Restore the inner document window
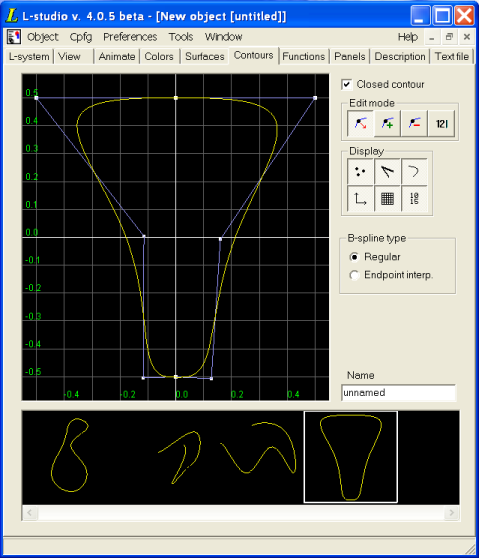This screenshot has height=558, width=479. point(449,37)
